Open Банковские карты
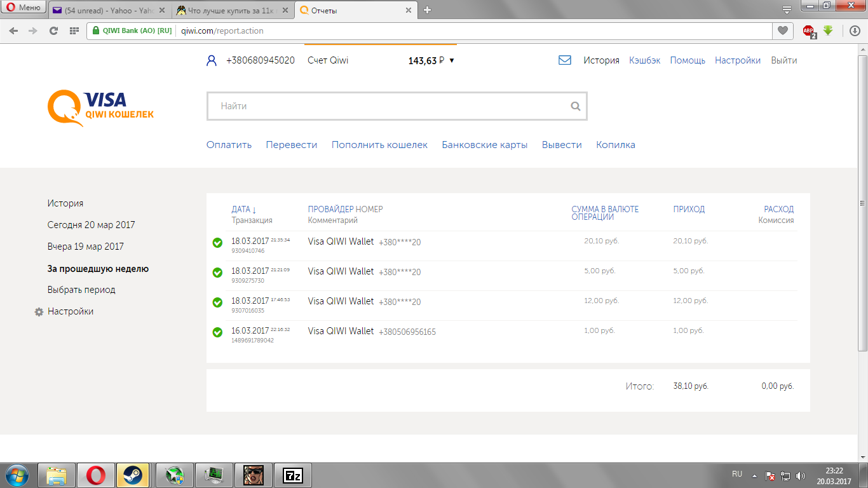The width and height of the screenshot is (868, 488). [485, 145]
